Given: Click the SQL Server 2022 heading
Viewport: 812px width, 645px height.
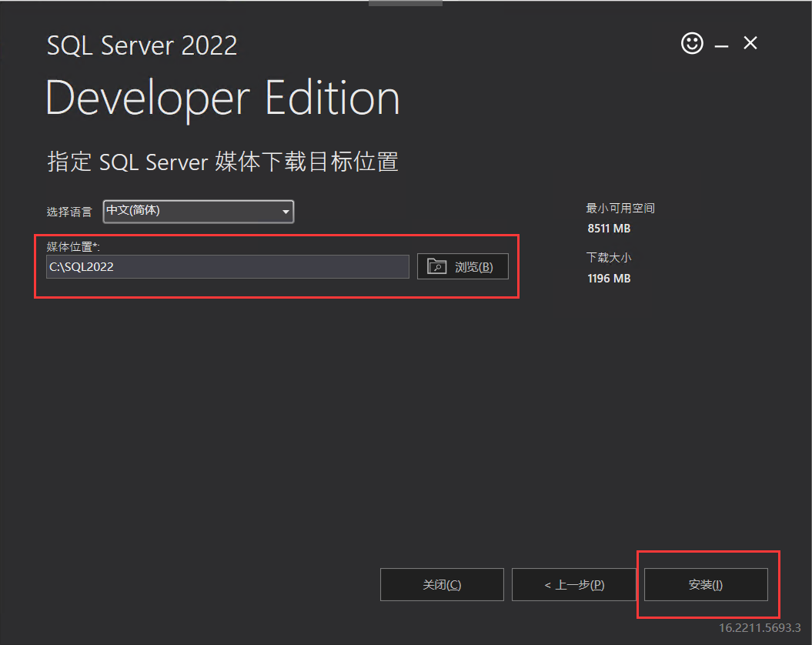Looking at the screenshot, I should [142, 45].
